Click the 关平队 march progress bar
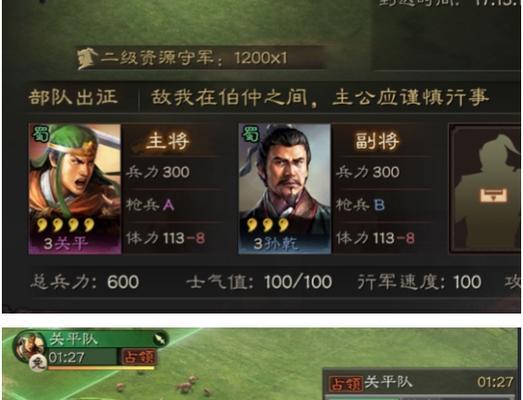Viewport: 523px width, 400px height. click(101, 368)
